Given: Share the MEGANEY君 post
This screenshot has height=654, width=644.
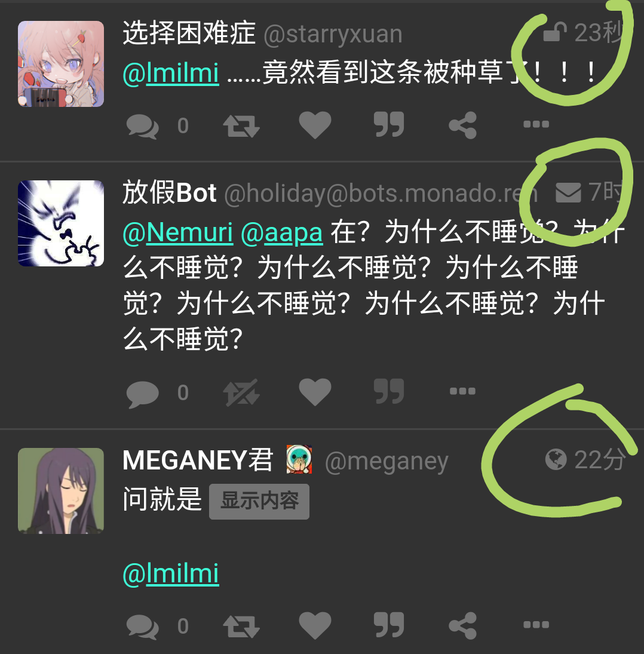Looking at the screenshot, I should click(x=462, y=625).
